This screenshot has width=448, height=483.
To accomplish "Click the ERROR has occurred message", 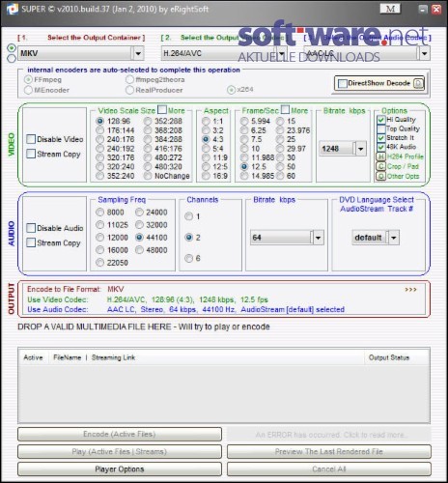I will tap(329, 435).
